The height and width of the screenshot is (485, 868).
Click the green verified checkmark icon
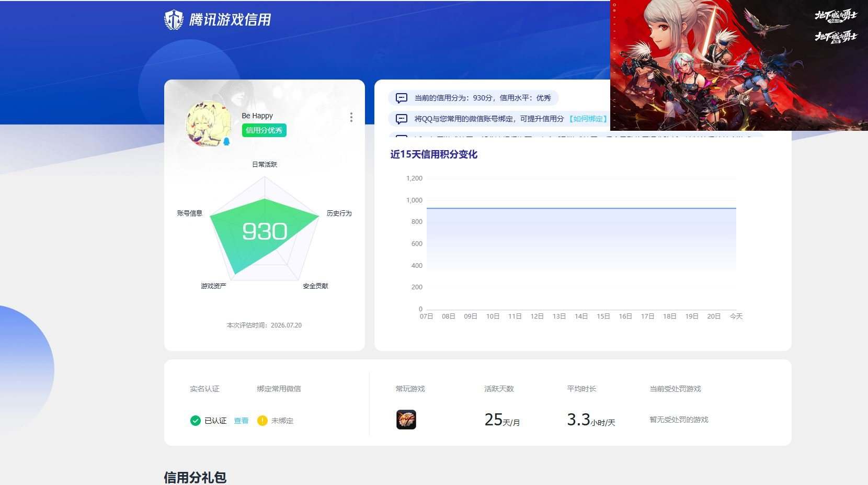195,421
